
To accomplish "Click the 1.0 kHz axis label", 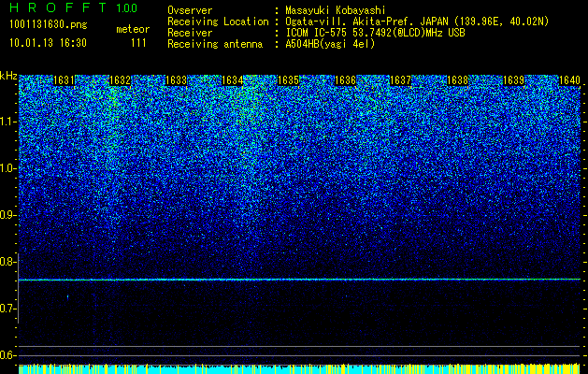I will pos(7,168).
